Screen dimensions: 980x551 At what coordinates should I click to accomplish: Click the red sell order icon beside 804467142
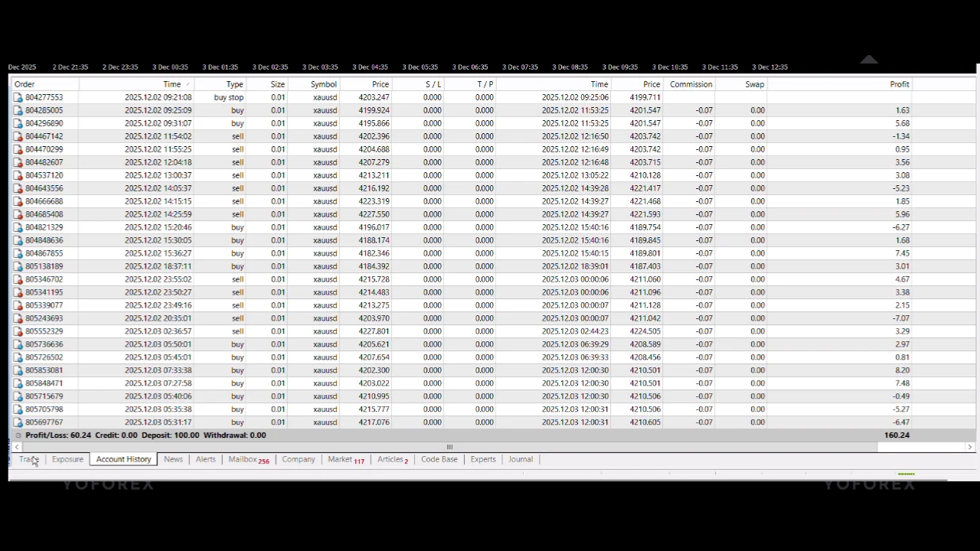[x=18, y=136]
